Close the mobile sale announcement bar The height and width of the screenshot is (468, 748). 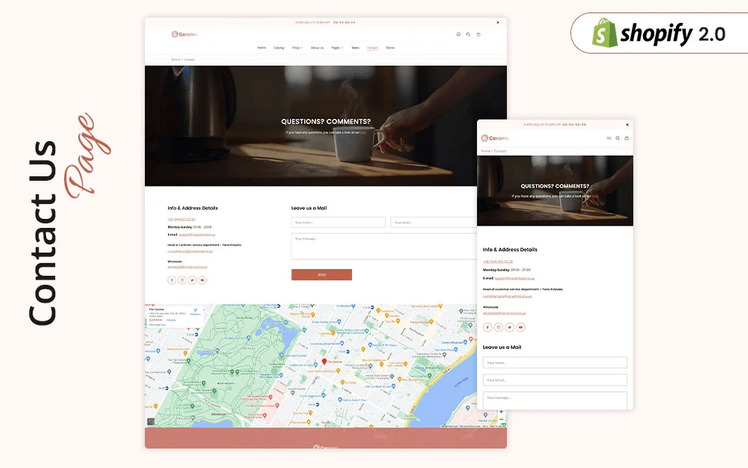(x=627, y=125)
